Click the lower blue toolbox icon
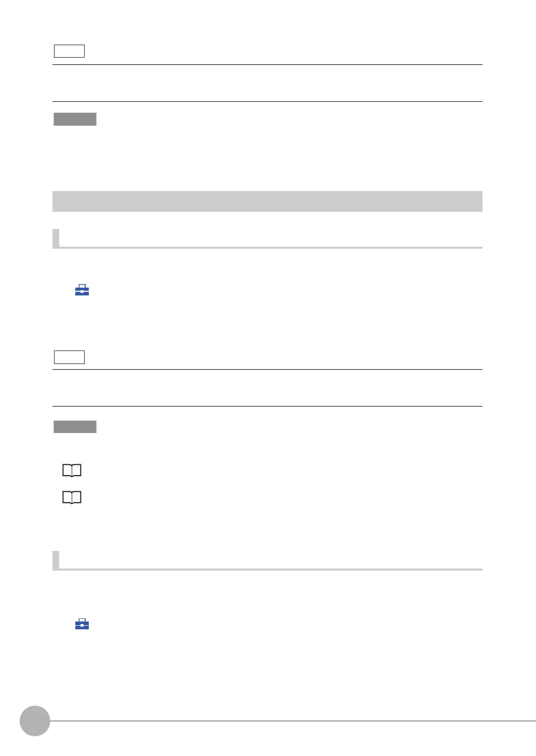Screen dimensions: 536x756 [82, 624]
